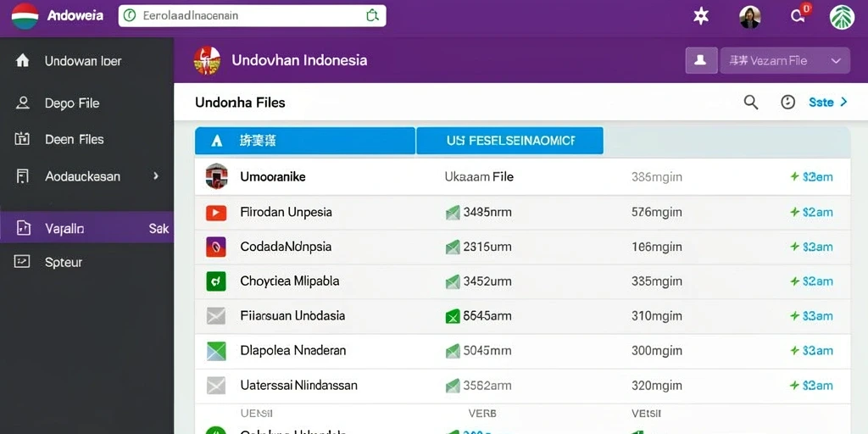
Task: Click the Ukaaam File cell
Action: (x=480, y=176)
